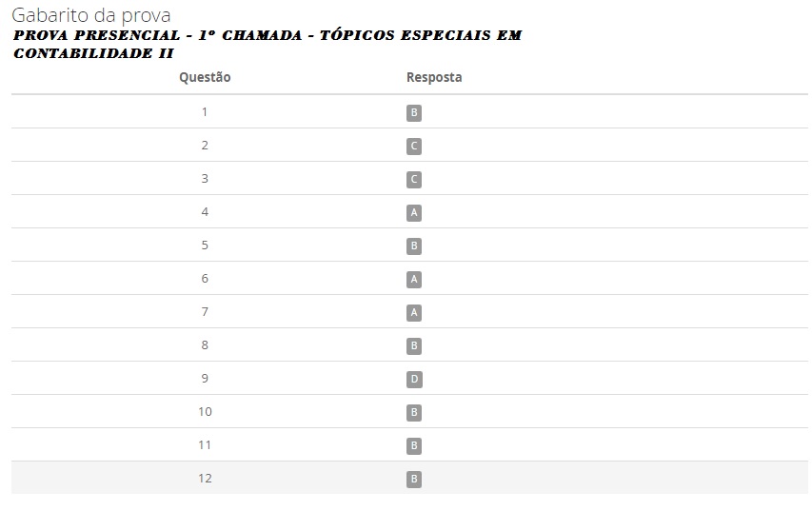Click the answer A badge for question 6
812x511 pixels.
pos(414,280)
